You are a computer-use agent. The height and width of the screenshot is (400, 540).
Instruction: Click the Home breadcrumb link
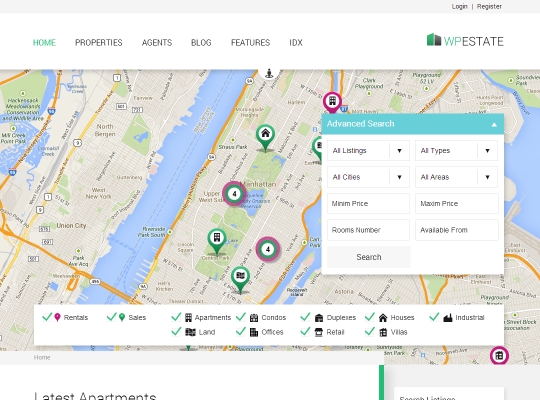(42, 357)
